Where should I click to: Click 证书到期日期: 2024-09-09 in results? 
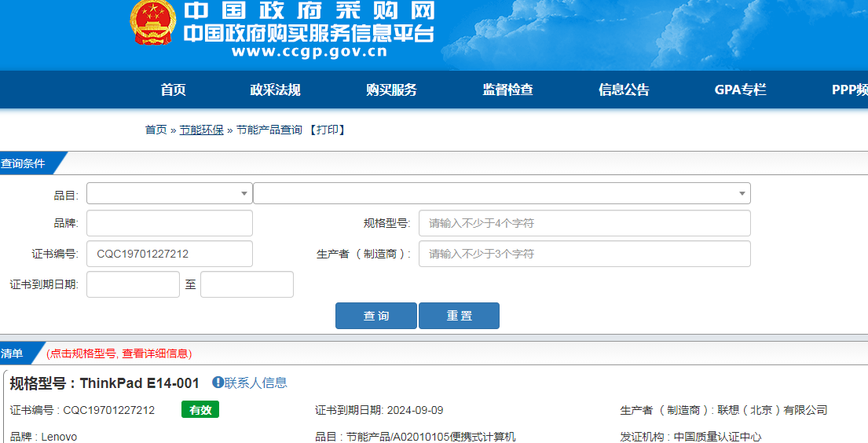tap(379, 410)
